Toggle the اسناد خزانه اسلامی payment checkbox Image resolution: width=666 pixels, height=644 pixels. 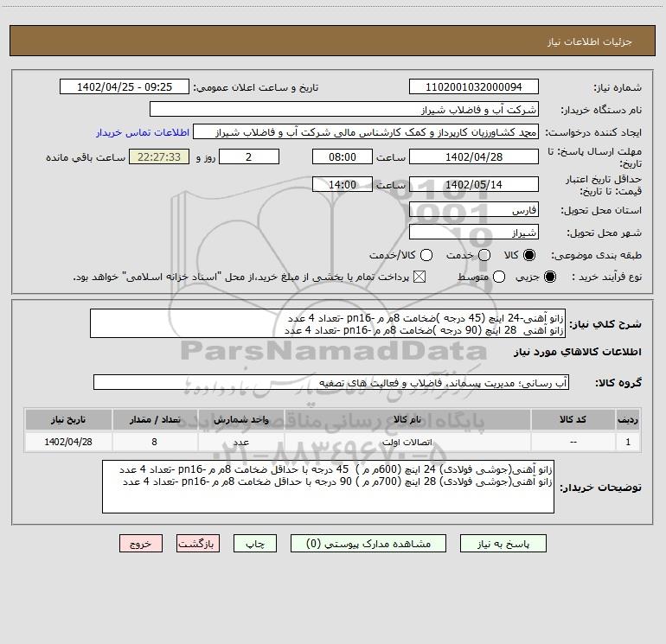[x=419, y=277]
